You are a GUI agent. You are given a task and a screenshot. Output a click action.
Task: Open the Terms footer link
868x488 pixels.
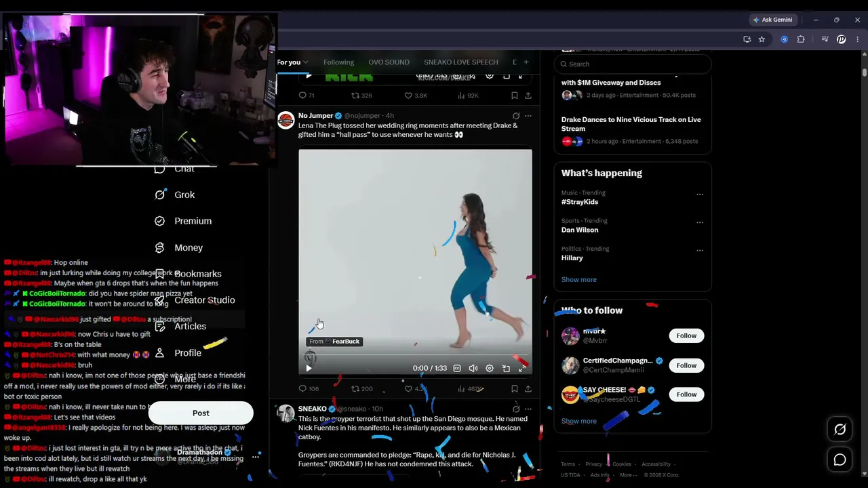568,464
